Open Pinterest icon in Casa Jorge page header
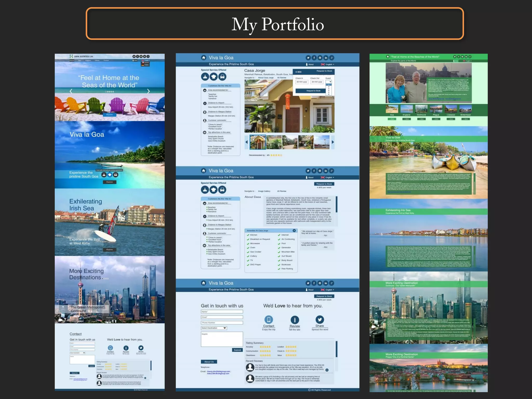This screenshot has width=532, height=399. pyautogui.click(x=320, y=58)
